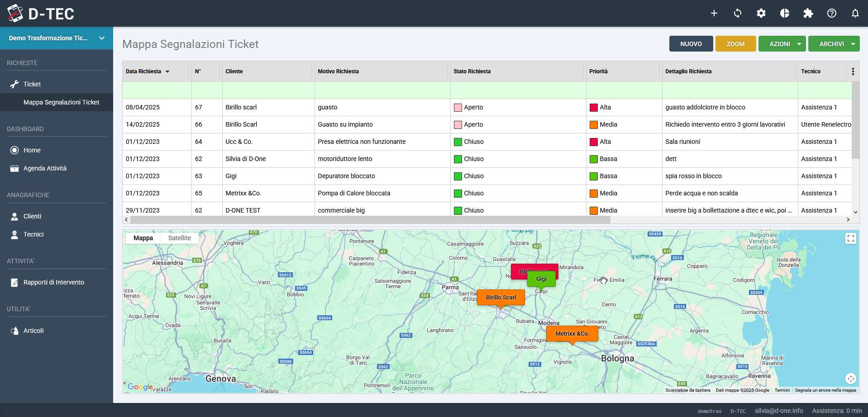Open settings gear in top bar

point(761,13)
